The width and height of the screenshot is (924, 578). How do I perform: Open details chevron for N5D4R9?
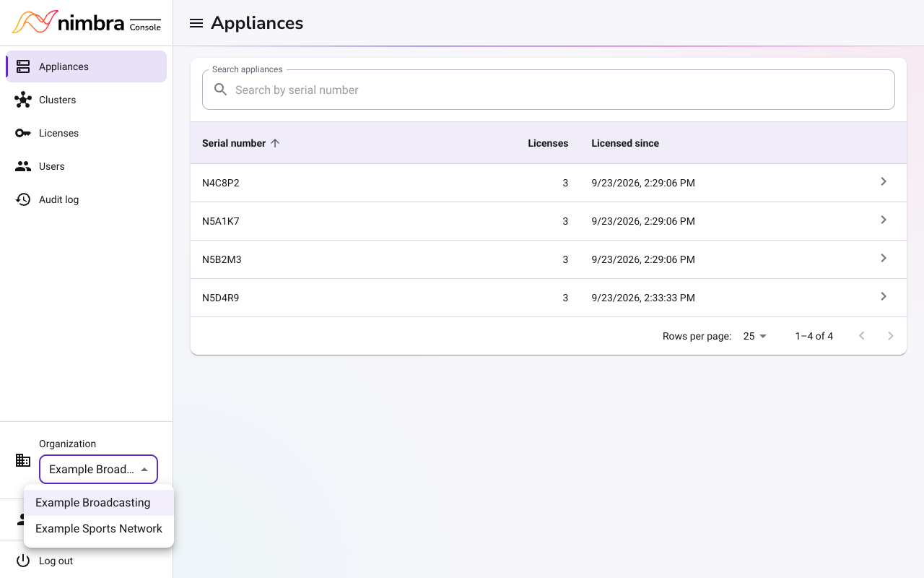884,297
